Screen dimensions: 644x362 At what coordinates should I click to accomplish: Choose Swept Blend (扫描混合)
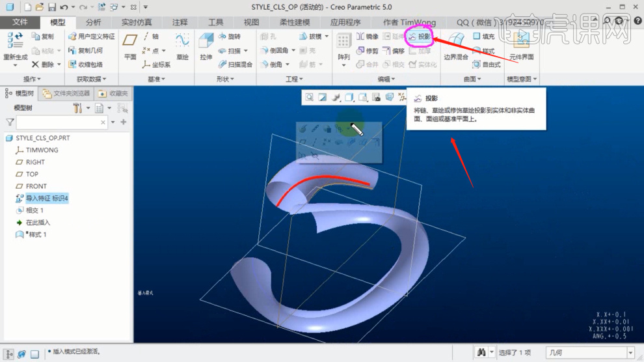pyautogui.click(x=235, y=64)
